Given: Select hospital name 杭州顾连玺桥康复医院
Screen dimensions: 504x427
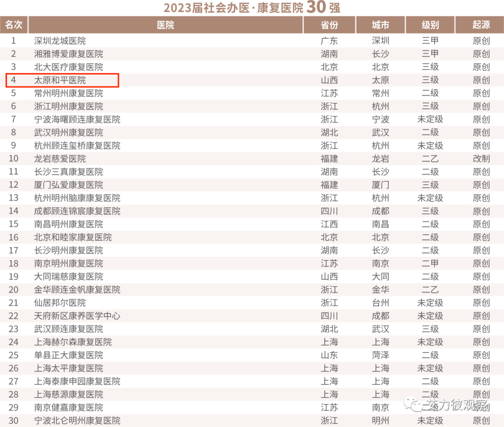Looking at the screenshot, I should click(x=77, y=146).
